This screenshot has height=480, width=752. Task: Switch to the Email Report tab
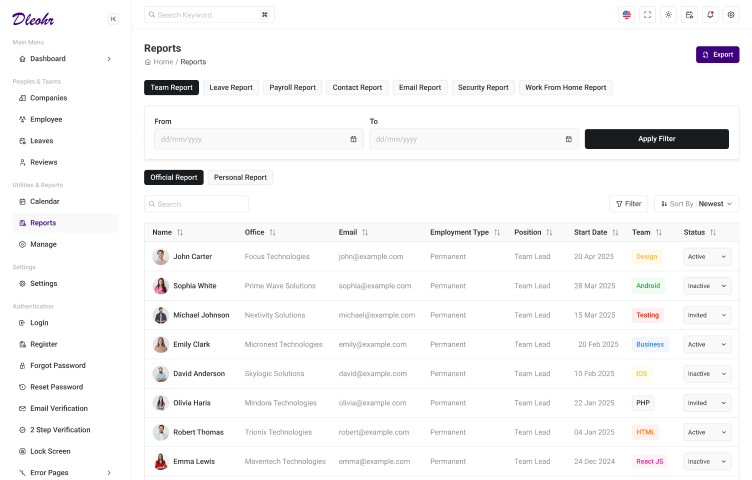420,87
